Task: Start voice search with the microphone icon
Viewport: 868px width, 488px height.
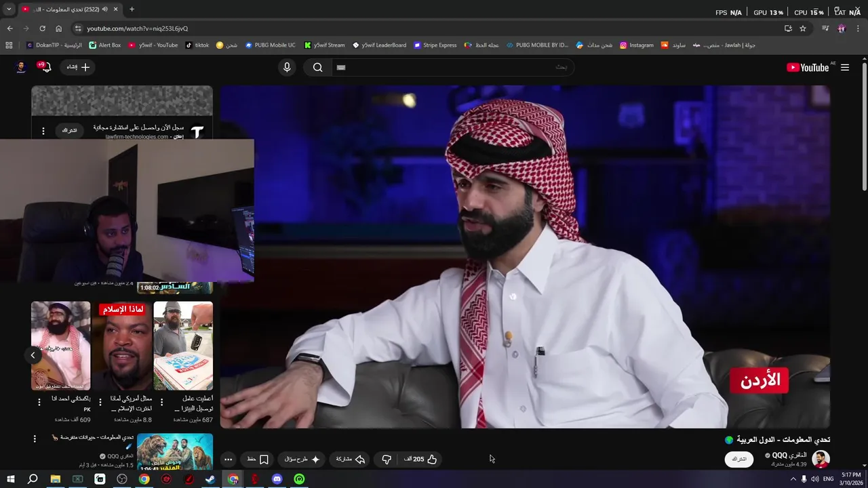Action: click(x=287, y=67)
